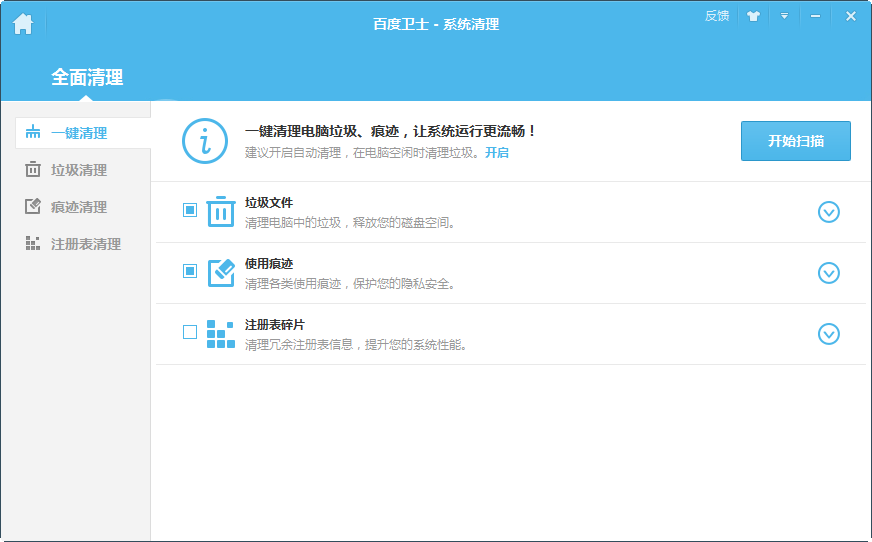Enable the 注册表碎片 checkbox
Viewport: 872px width, 542px height.
pos(190,332)
